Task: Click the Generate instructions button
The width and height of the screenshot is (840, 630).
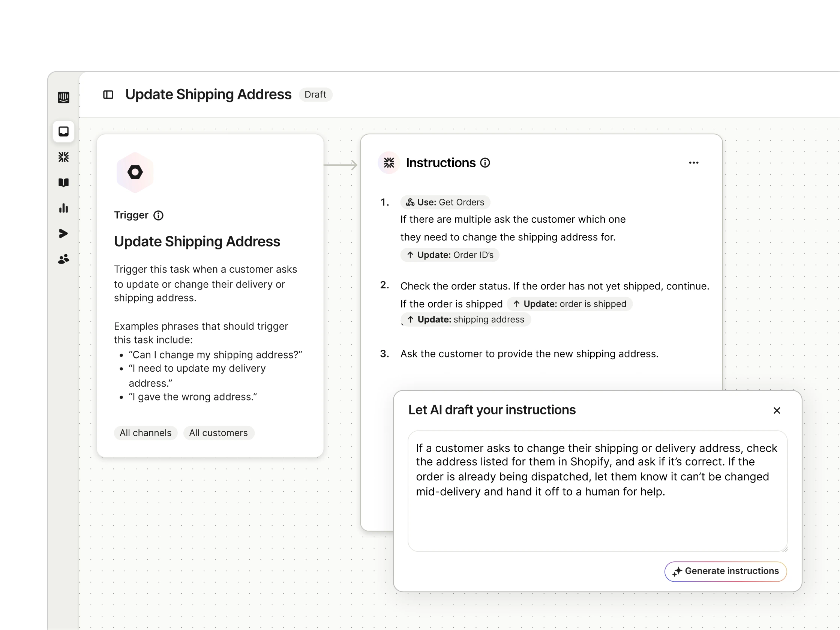Action: coord(725,571)
